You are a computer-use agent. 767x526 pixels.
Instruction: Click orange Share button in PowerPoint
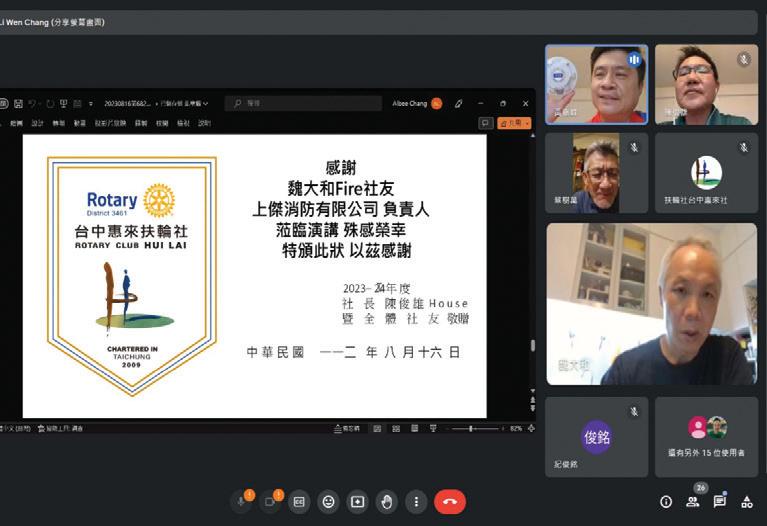tap(514, 123)
